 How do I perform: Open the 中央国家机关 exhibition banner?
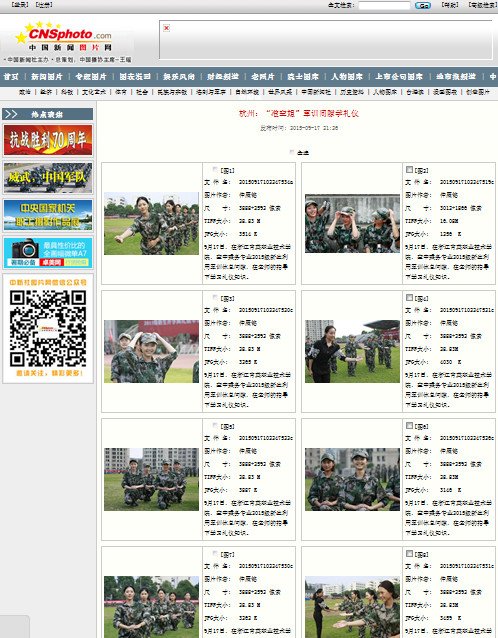tap(48, 215)
